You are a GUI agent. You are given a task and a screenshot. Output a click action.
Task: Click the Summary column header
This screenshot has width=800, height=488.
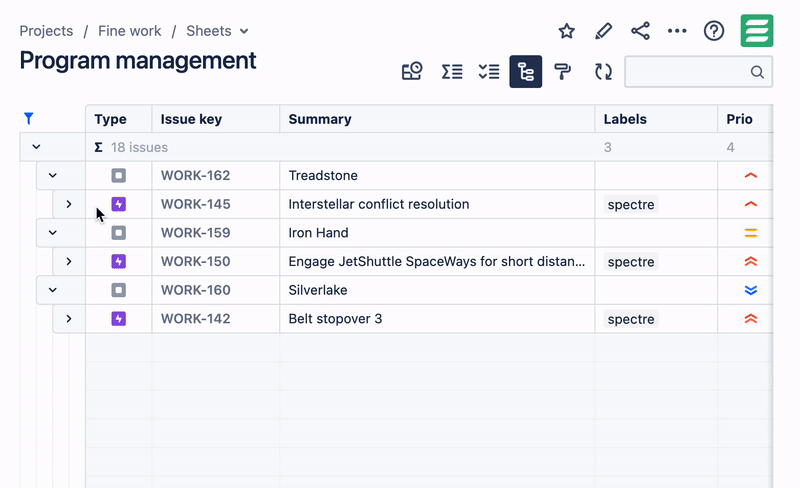(437, 119)
